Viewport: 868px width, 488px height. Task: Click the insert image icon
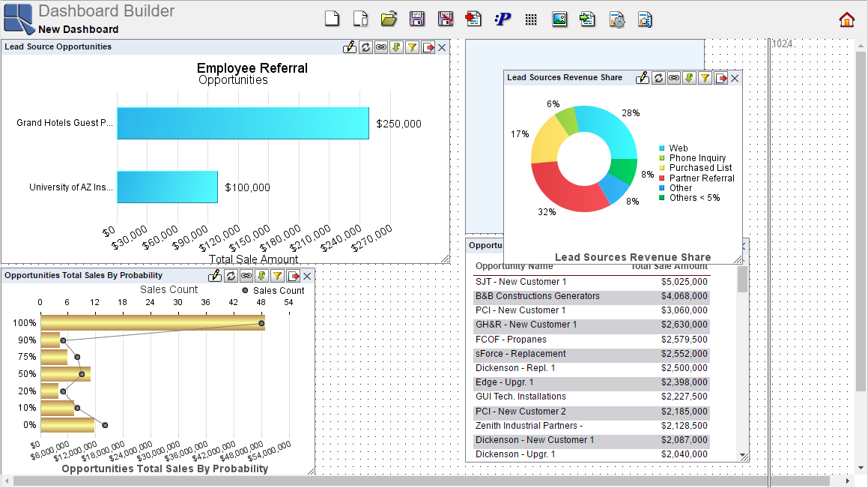559,19
